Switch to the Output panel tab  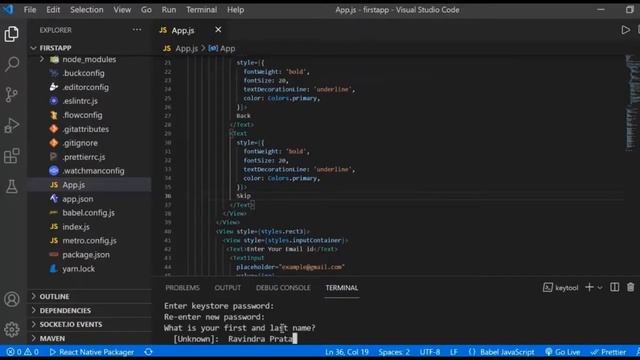[228, 288]
